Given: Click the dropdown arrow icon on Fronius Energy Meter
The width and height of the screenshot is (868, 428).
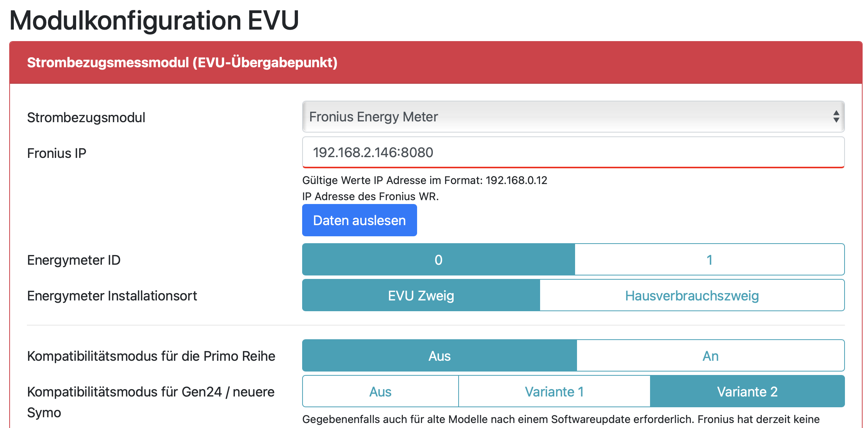Looking at the screenshot, I should pos(836,117).
